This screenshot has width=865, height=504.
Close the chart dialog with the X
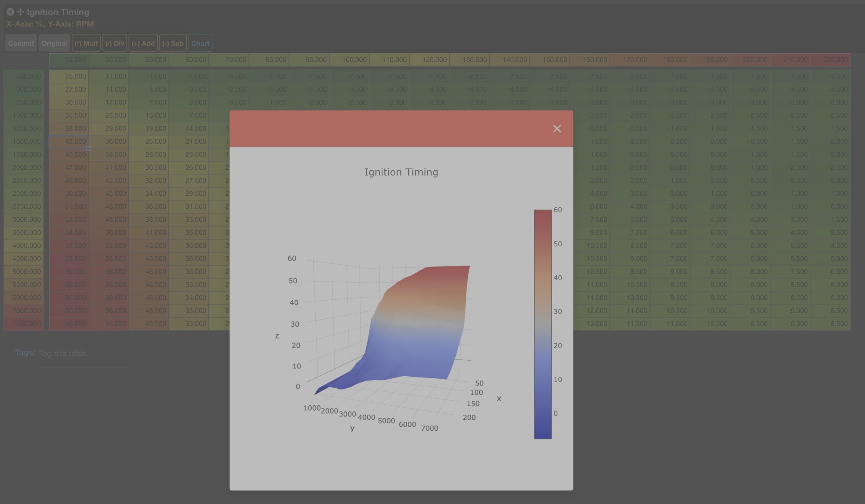(557, 129)
